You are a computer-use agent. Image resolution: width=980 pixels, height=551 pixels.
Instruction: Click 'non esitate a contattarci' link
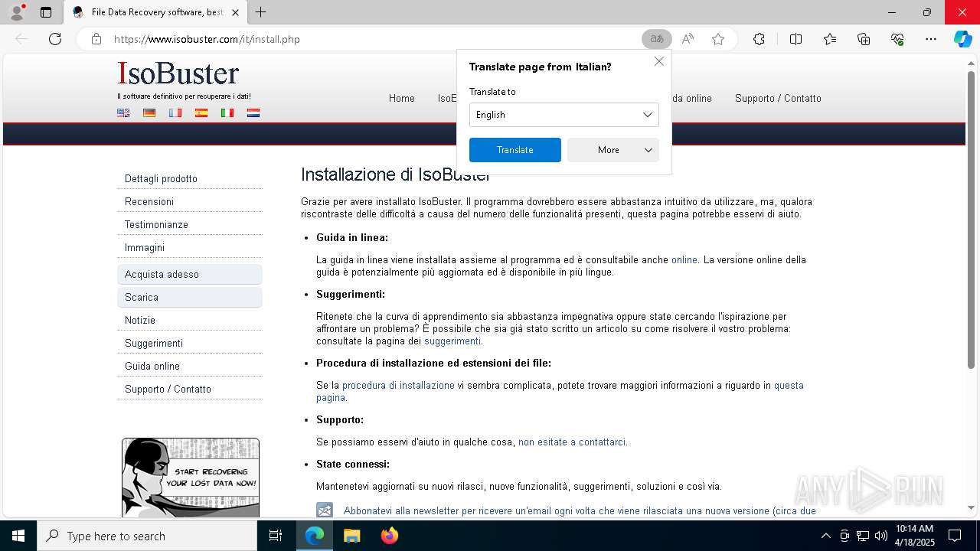572,442
